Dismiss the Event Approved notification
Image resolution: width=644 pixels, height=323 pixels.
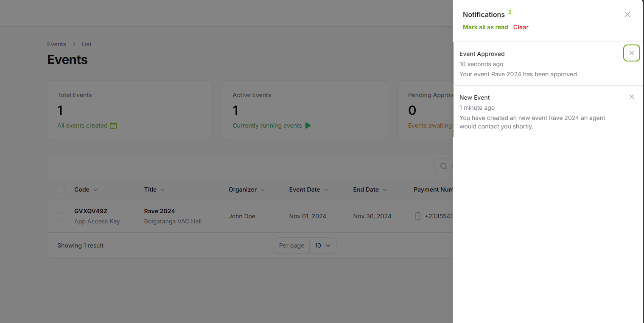pyautogui.click(x=632, y=53)
